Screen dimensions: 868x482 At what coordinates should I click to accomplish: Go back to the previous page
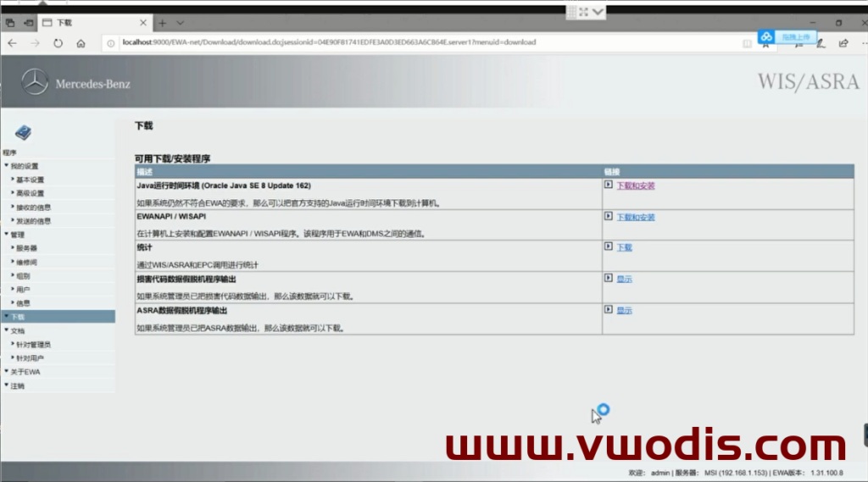point(12,43)
